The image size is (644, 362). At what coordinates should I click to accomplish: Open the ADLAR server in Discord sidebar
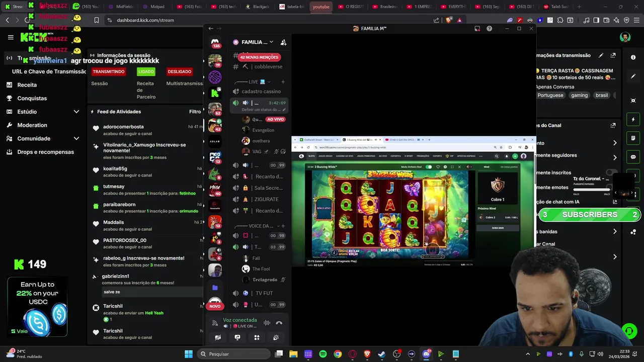215,141
